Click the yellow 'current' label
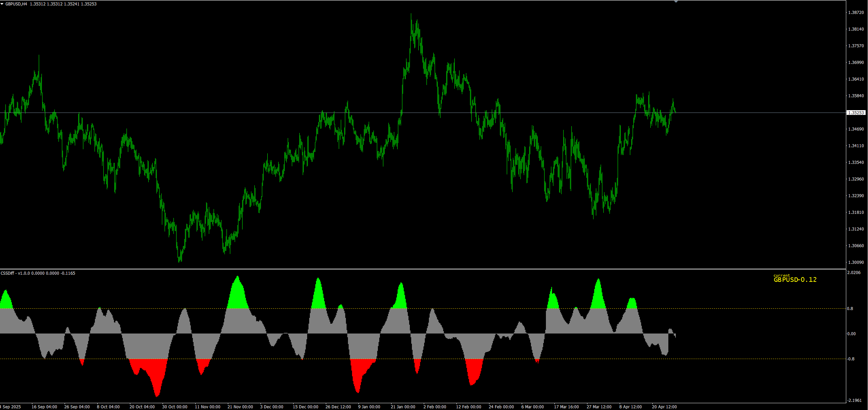 [781, 275]
